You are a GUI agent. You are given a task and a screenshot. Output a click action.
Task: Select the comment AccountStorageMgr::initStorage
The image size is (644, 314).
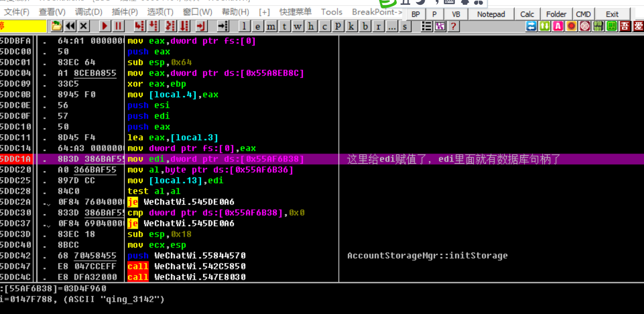tap(427, 255)
